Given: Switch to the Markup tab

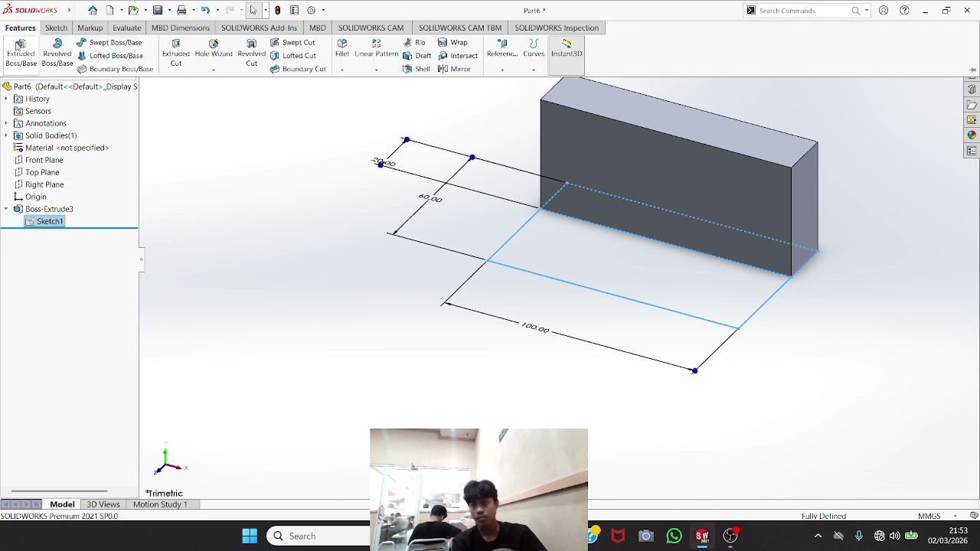Looking at the screenshot, I should (90, 28).
